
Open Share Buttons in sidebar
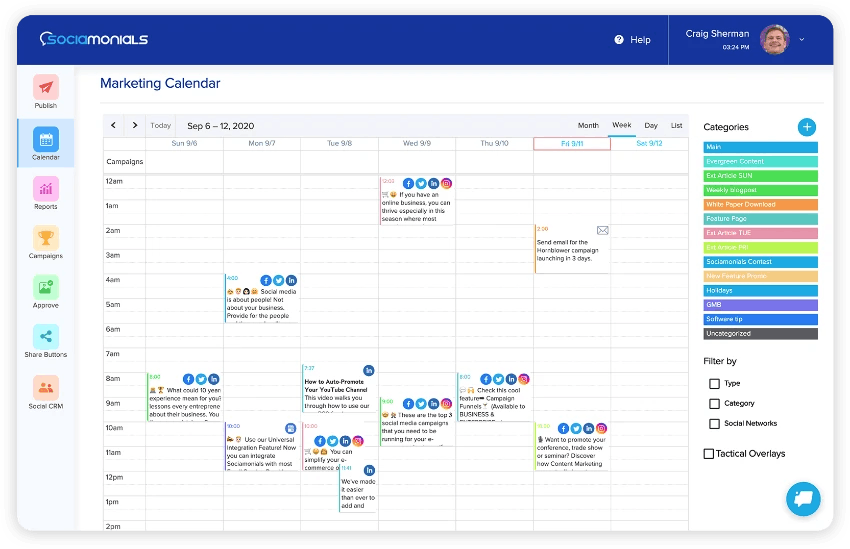[x=46, y=337]
